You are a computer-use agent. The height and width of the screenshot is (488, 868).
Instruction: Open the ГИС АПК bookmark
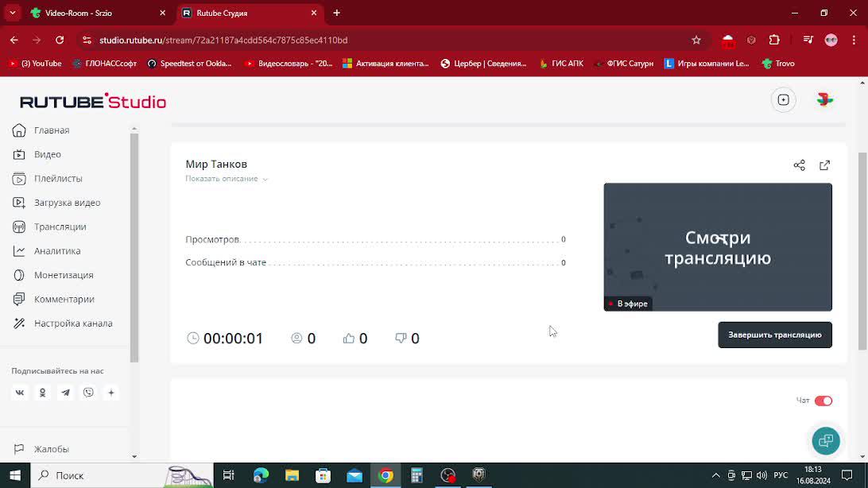[x=561, y=64]
